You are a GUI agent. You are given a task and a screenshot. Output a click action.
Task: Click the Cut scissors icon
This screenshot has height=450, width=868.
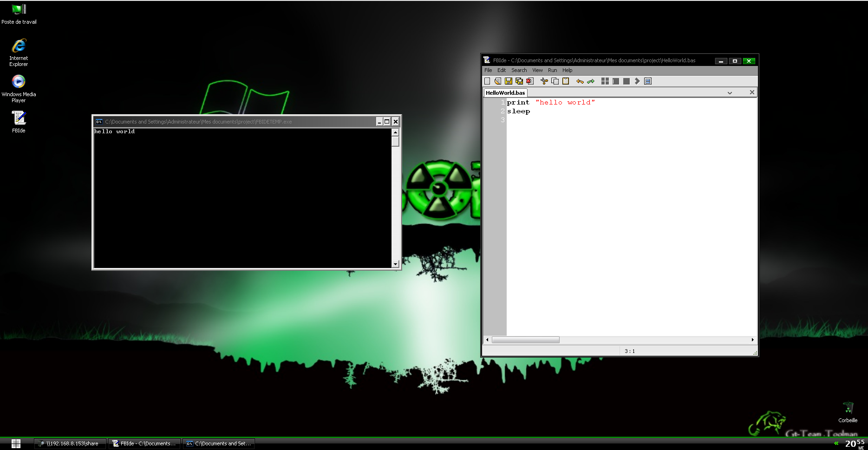(x=544, y=81)
